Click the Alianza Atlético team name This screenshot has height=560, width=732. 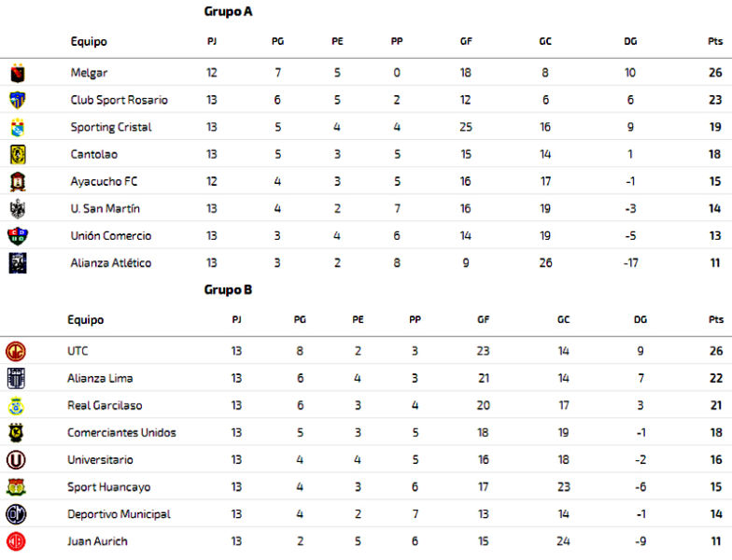click(110, 263)
